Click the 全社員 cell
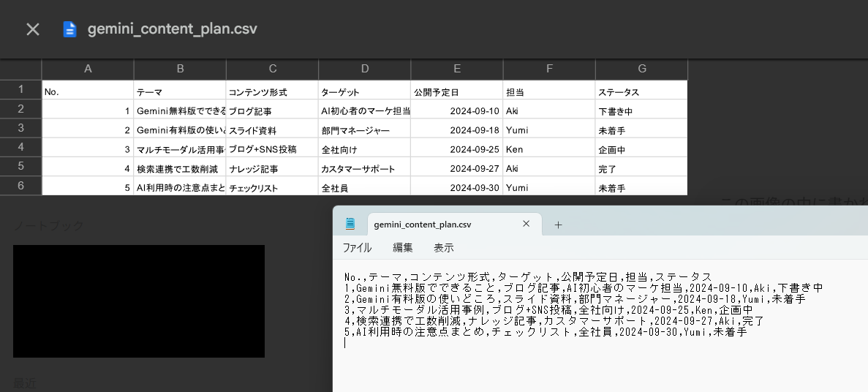The width and height of the screenshot is (868, 392). (365, 186)
